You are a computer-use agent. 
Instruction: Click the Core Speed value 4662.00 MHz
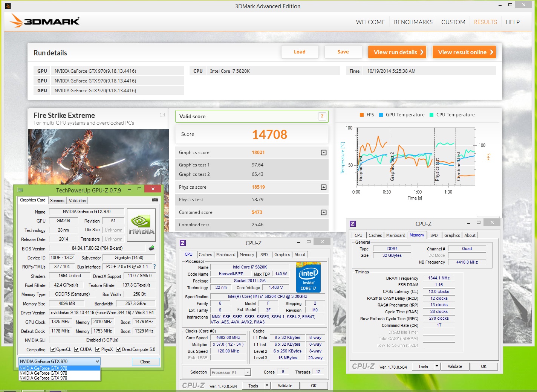click(228, 338)
